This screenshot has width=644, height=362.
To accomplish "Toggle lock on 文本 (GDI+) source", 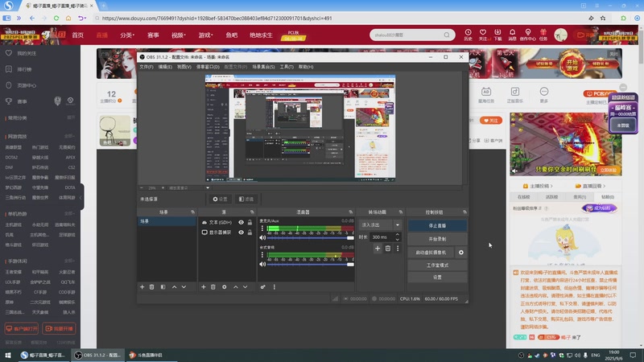I will click(x=250, y=222).
